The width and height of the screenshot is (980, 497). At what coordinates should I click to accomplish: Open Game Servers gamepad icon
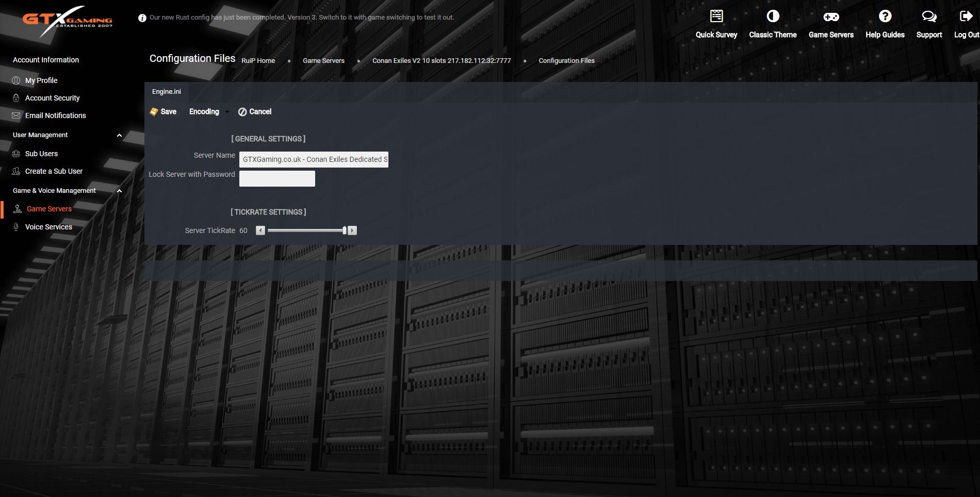click(x=831, y=16)
